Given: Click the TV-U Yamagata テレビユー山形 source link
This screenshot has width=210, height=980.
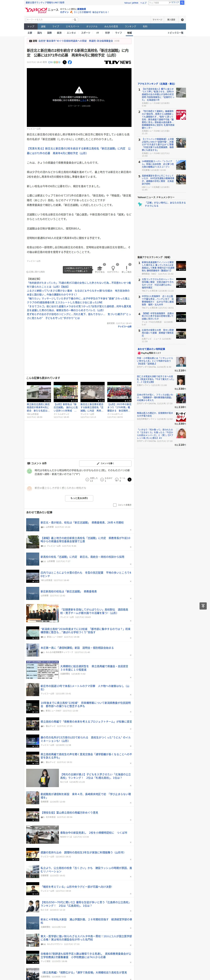Looking at the screenshot, I should pyautogui.click(x=124, y=326).
